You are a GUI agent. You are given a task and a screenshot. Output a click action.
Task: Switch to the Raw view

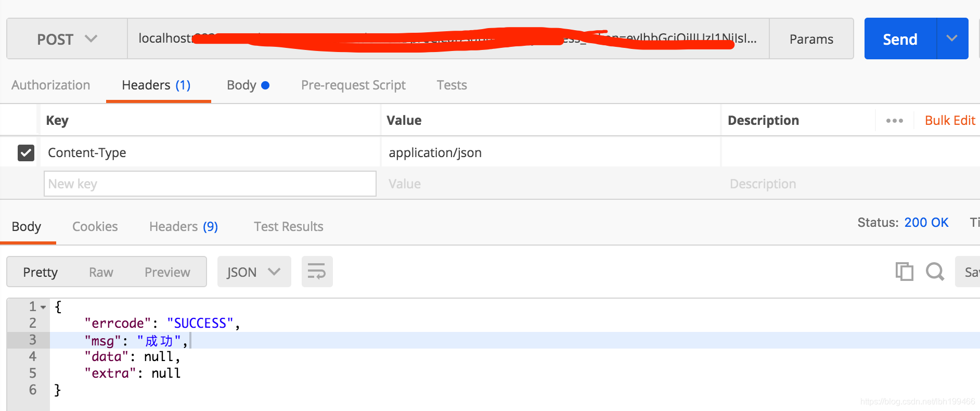click(x=101, y=272)
